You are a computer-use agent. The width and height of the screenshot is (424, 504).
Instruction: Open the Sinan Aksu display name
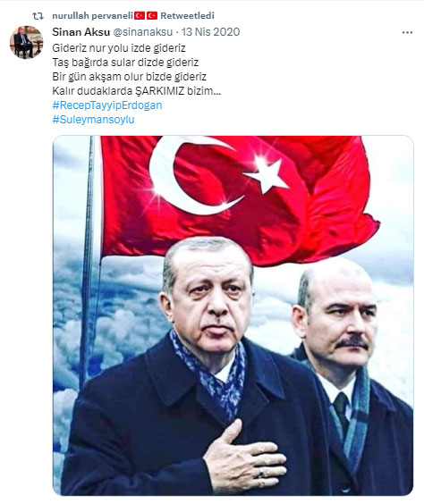pos(81,32)
